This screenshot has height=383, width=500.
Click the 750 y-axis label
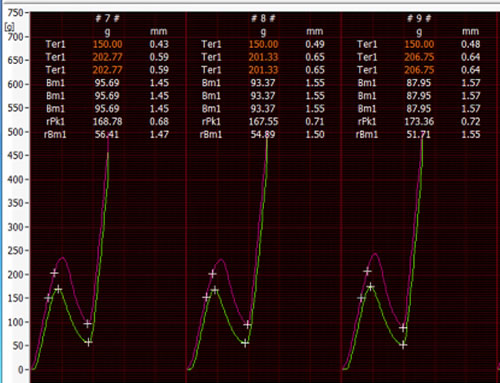(x=15, y=13)
